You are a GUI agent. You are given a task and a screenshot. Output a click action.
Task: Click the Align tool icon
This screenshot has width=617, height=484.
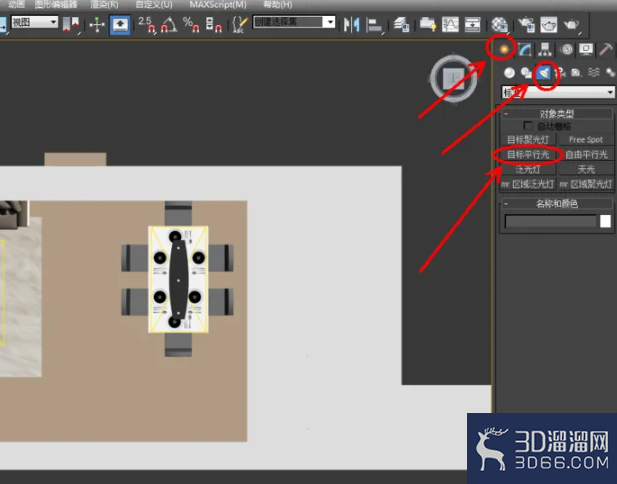374,25
